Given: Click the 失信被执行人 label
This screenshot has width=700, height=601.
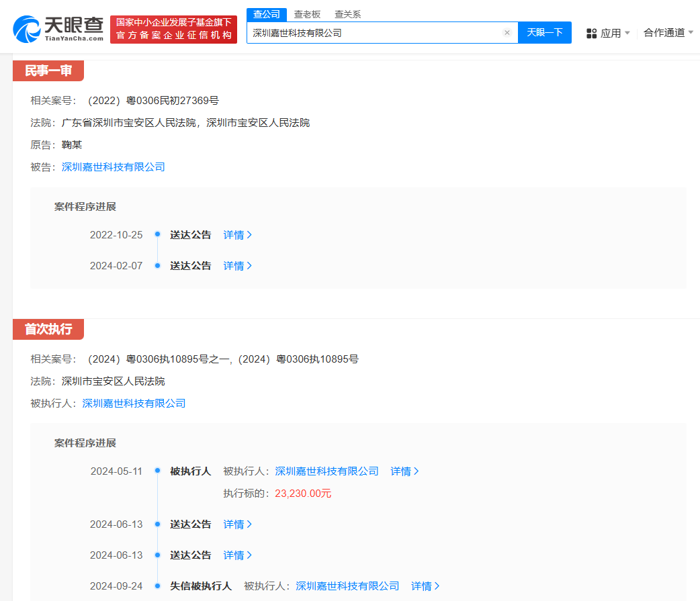Looking at the screenshot, I should (201, 586).
